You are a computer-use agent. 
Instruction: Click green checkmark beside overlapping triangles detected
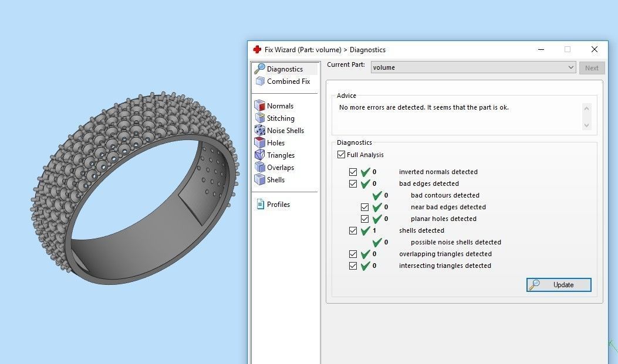pyautogui.click(x=366, y=254)
